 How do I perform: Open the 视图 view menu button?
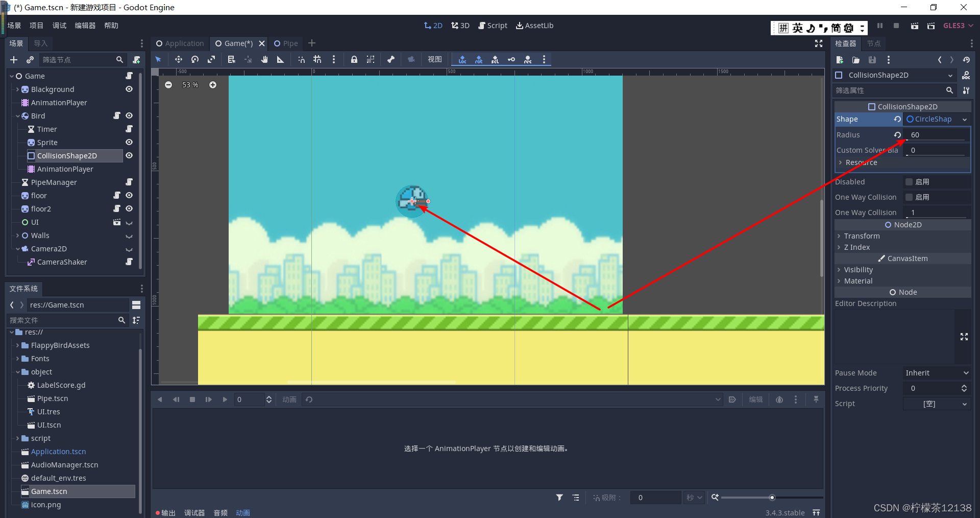(x=435, y=60)
